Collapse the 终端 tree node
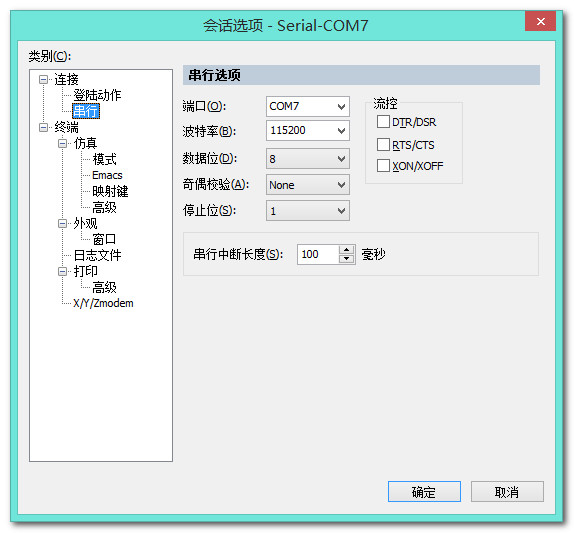 (43, 127)
